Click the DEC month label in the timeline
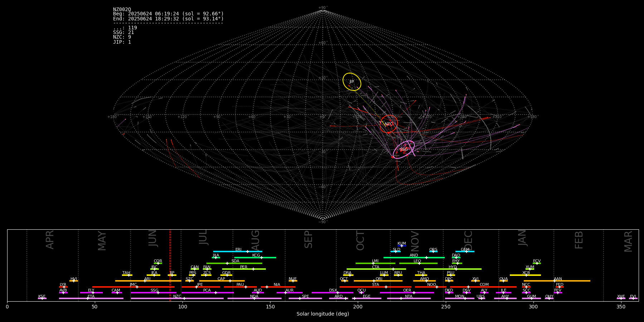The width and height of the screenshot is (644, 322). tap(468, 240)
